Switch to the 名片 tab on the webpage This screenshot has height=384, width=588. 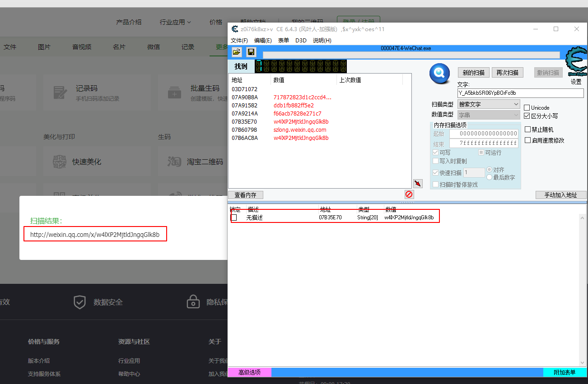click(x=119, y=47)
